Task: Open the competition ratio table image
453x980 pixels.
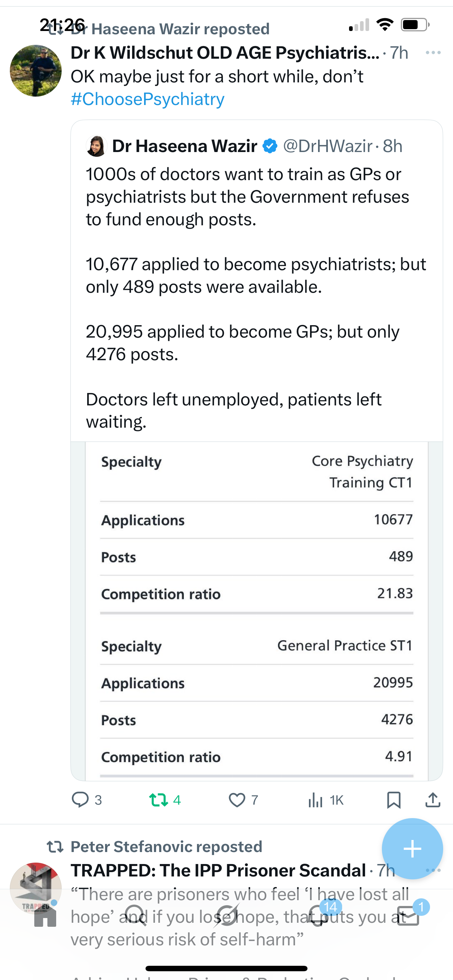Action: pyautogui.click(x=256, y=609)
